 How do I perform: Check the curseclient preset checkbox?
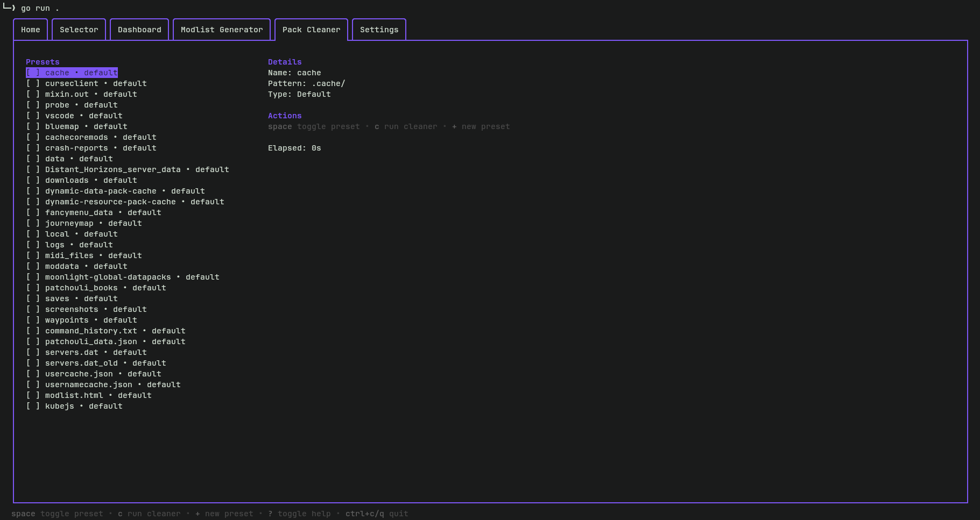(33, 83)
